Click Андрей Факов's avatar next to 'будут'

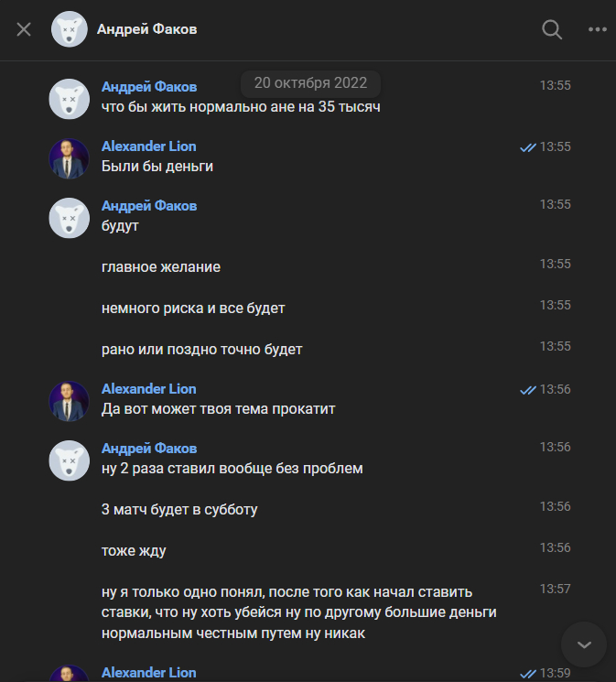click(69, 218)
